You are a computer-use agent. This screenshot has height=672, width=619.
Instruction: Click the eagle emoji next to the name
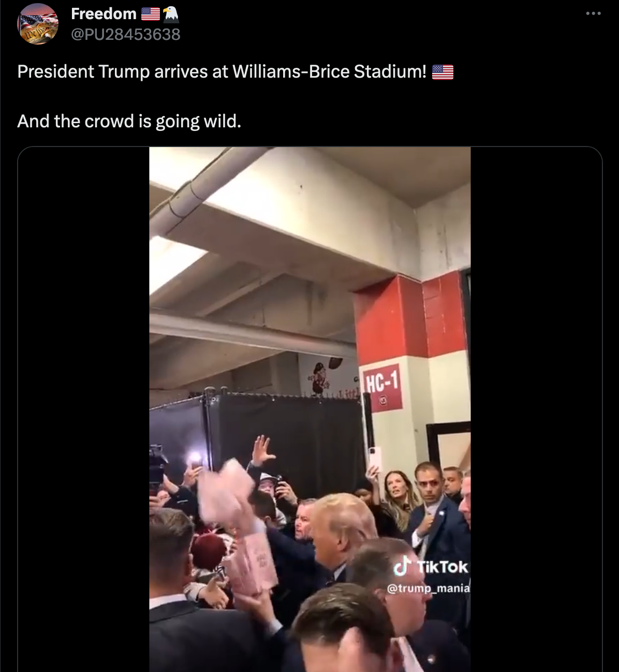171,14
